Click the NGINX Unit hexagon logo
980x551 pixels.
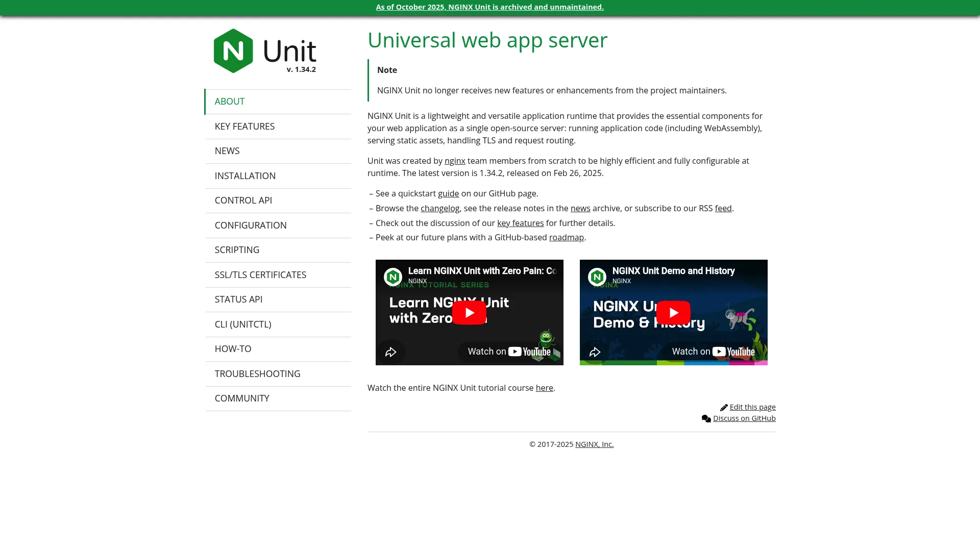(x=233, y=51)
